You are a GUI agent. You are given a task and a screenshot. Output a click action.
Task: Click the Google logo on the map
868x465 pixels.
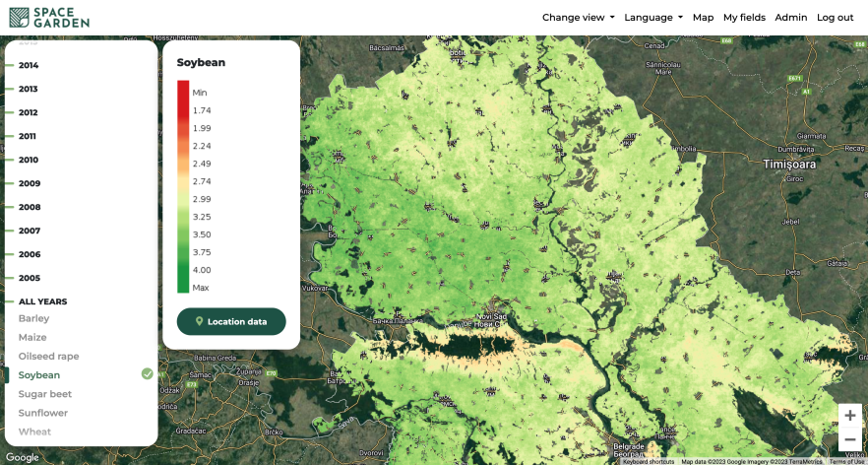pyautogui.click(x=23, y=457)
